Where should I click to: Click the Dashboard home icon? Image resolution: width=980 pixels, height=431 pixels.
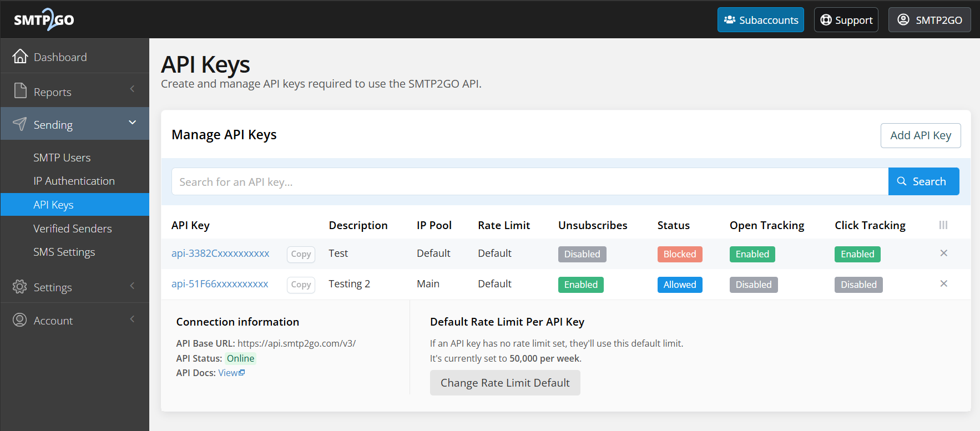[20, 56]
